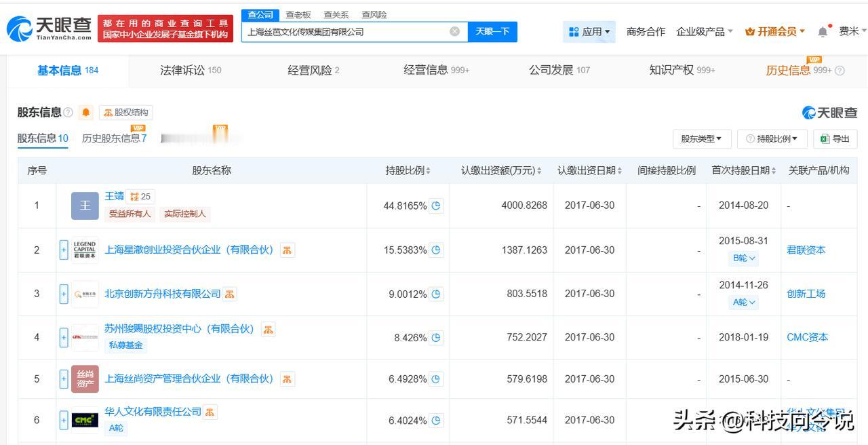
Task: Open the 君联资本 related institution link
Action: click(x=806, y=250)
